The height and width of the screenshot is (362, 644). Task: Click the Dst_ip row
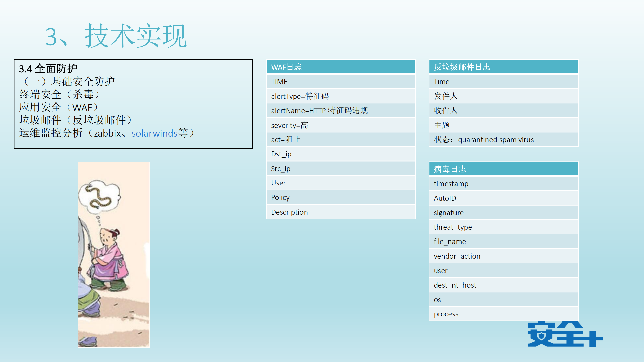pos(340,154)
